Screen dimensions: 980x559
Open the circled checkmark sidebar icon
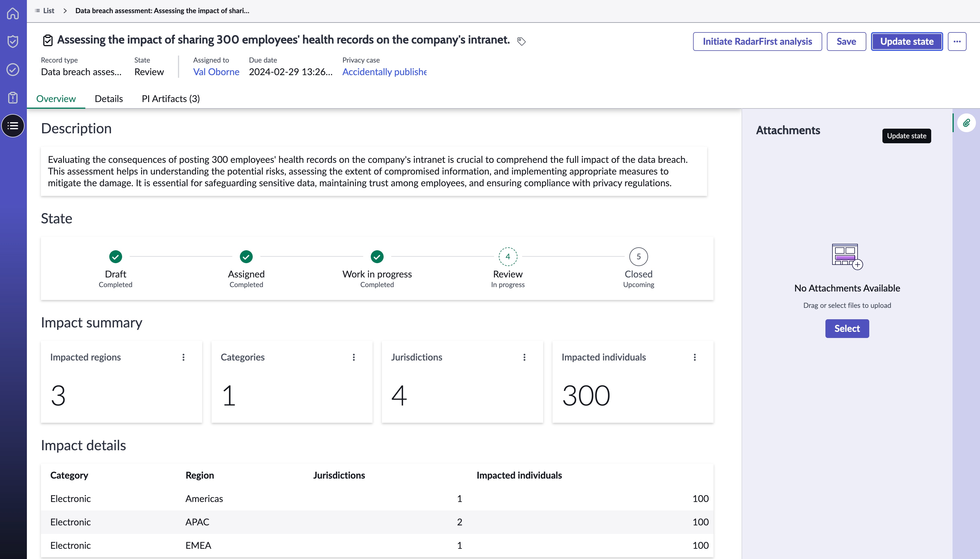[x=13, y=70]
